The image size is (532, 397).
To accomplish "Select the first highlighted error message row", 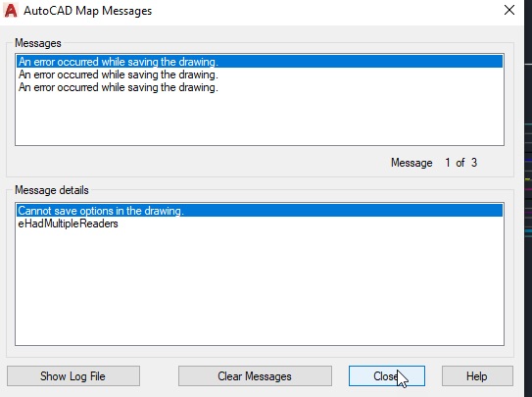I will 260,62.
